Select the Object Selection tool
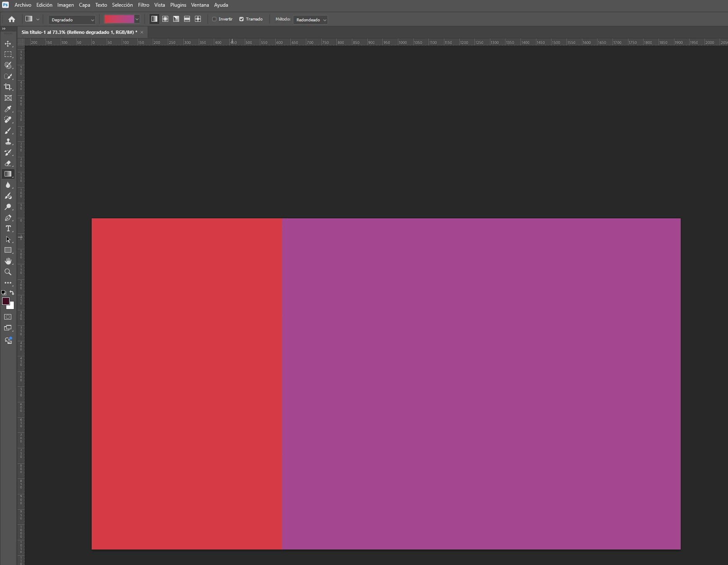This screenshot has height=565, width=728. point(8,65)
